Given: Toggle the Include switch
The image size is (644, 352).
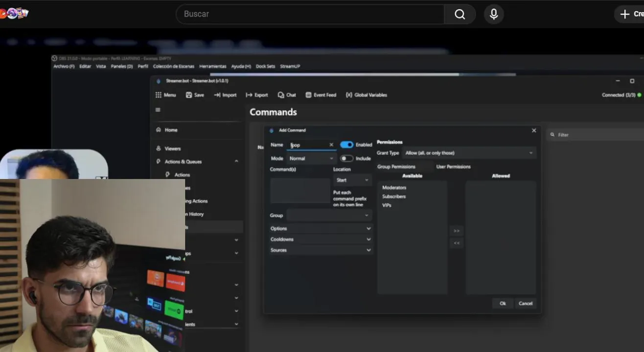Looking at the screenshot, I should pos(346,158).
